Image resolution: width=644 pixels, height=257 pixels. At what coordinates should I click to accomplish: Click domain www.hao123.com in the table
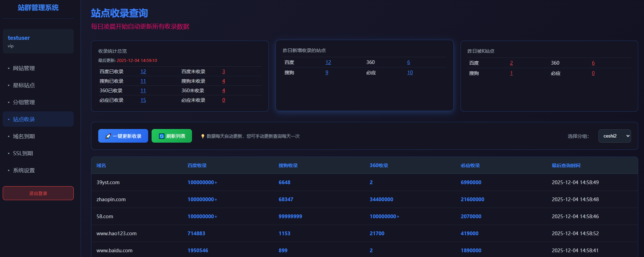117,234
